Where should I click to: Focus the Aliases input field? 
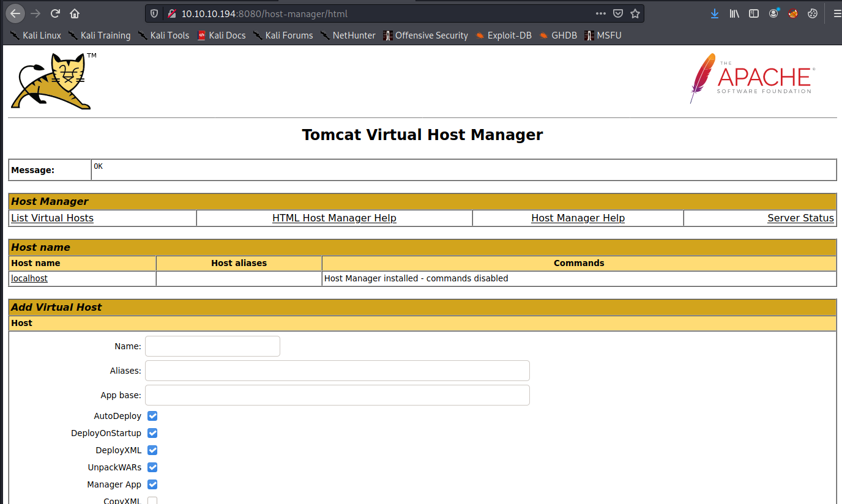click(337, 371)
